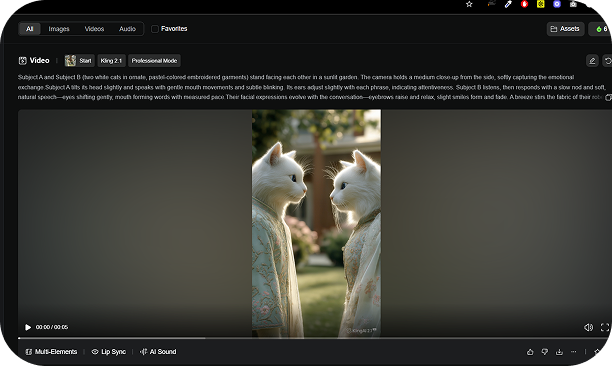This screenshot has width=612, height=366.
Task: Open the yellow square browser extension
Action: [x=541, y=4]
